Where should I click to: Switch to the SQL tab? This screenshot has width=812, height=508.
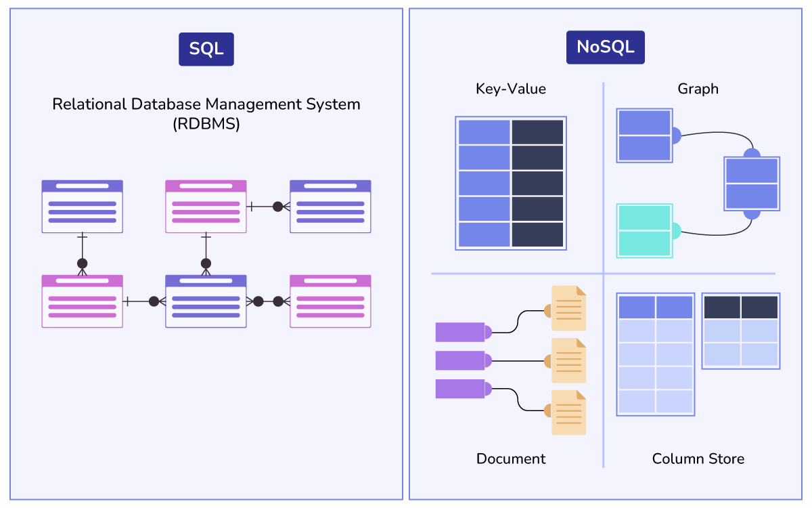pos(206,48)
